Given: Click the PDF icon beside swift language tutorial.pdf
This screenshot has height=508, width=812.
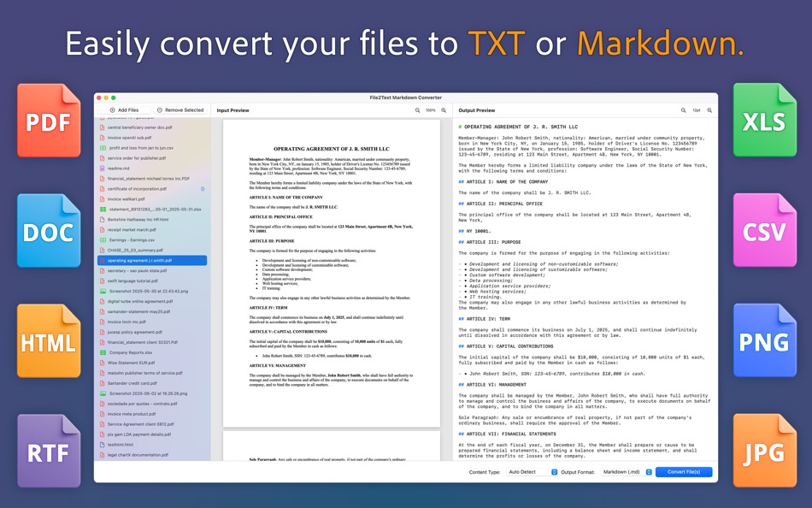Looking at the screenshot, I should 103,281.
